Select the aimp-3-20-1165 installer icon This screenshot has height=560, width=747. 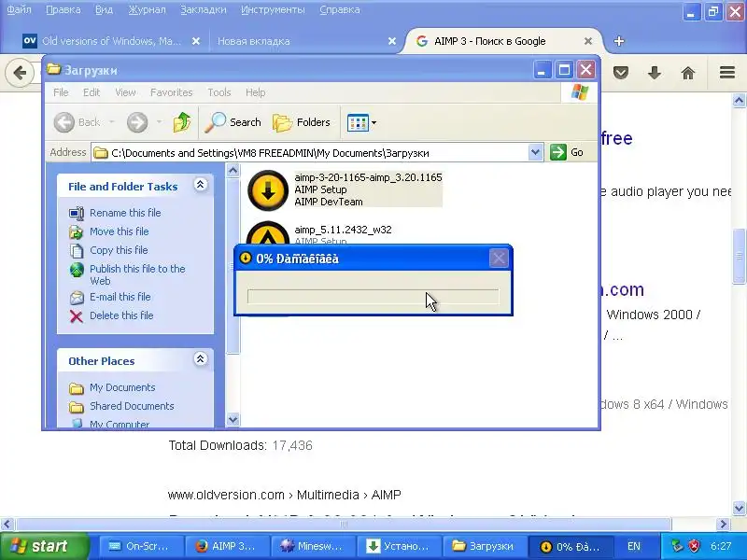[x=268, y=190]
